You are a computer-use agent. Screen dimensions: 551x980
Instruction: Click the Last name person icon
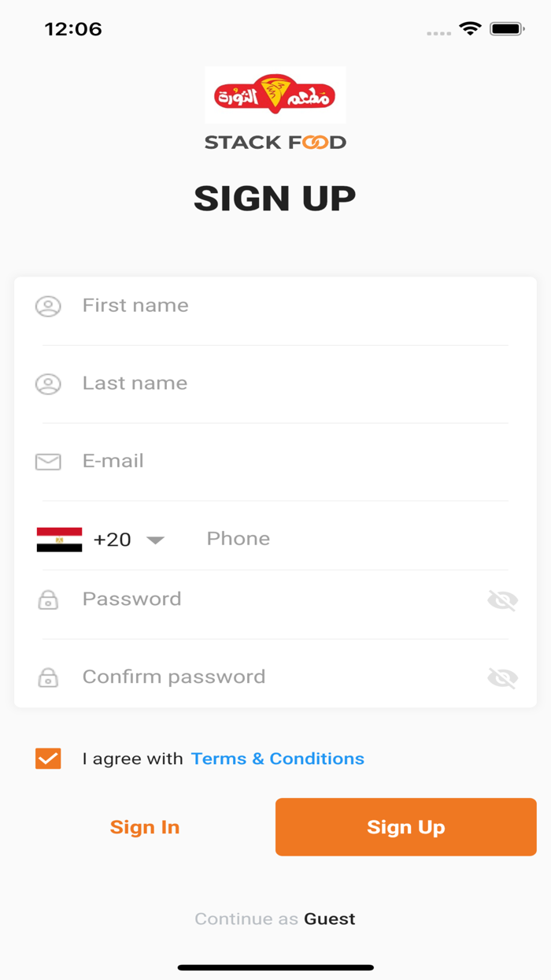coord(48,384)
